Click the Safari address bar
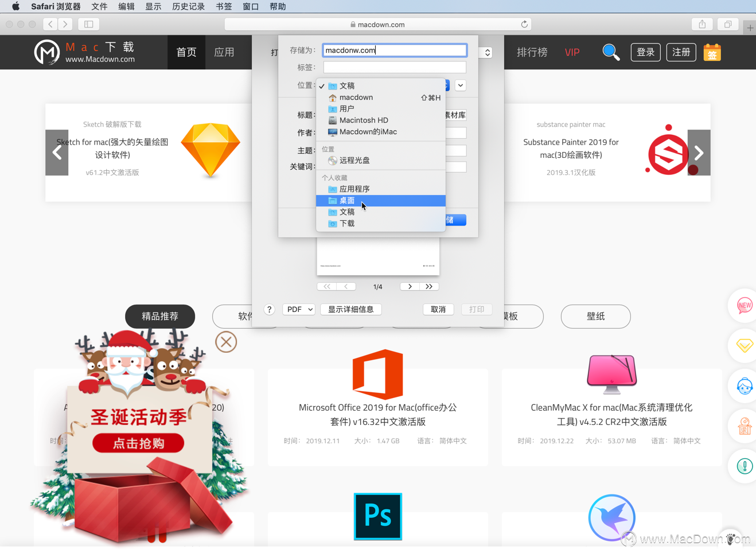The width and height of the screenshot is (756, 550). [378, 24]
